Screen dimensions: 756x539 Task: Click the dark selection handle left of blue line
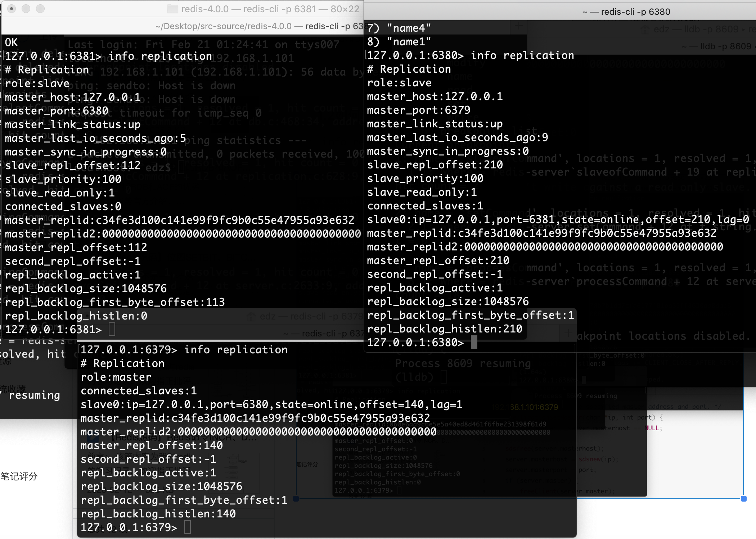pyautogui.click(x=296, y=499)
